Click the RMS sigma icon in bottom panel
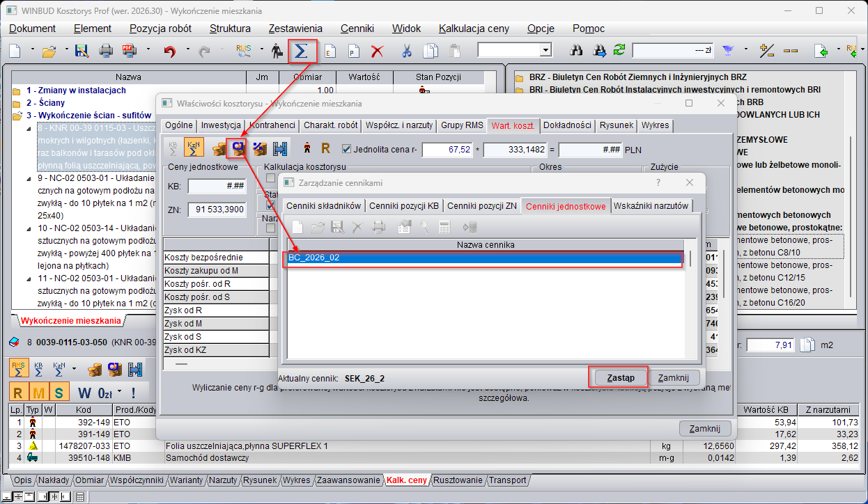The image size is (868, 504). (19, 368)
